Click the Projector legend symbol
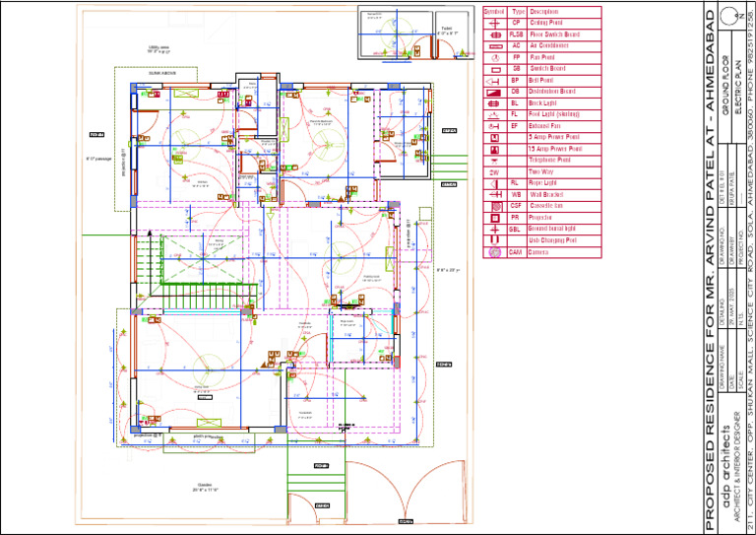The height and width of the screenshot is (535, 756). 495,218
